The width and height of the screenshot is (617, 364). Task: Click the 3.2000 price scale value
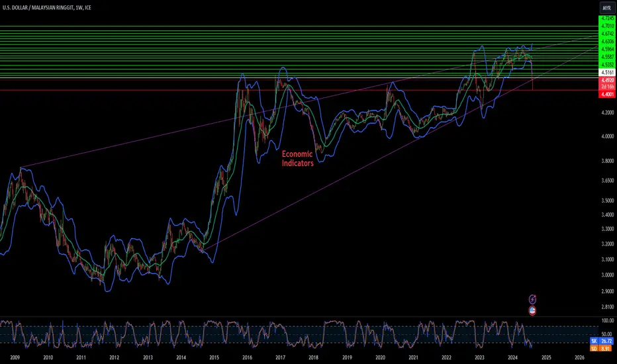608,244
